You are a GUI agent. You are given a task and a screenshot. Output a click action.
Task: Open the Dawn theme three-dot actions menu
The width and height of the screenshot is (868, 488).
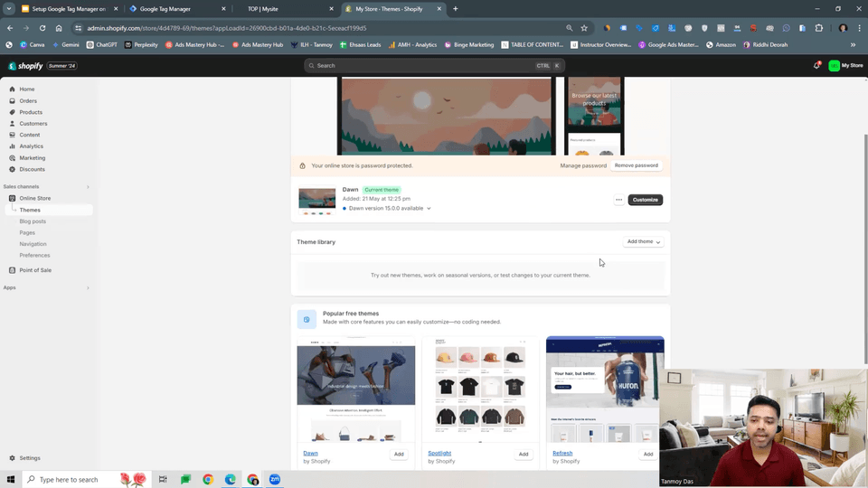pos(618,200)
